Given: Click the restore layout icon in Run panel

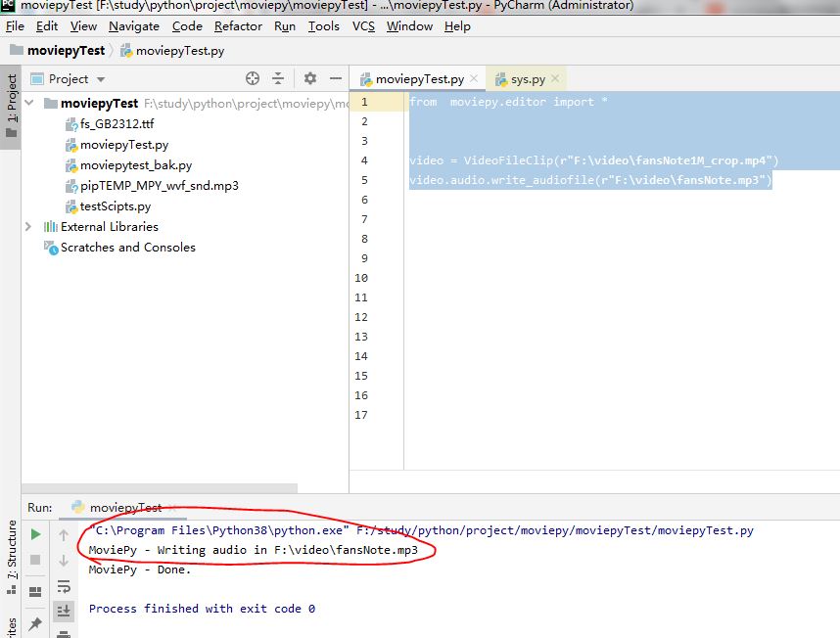Looking at the screenshot, I should 35,591.
